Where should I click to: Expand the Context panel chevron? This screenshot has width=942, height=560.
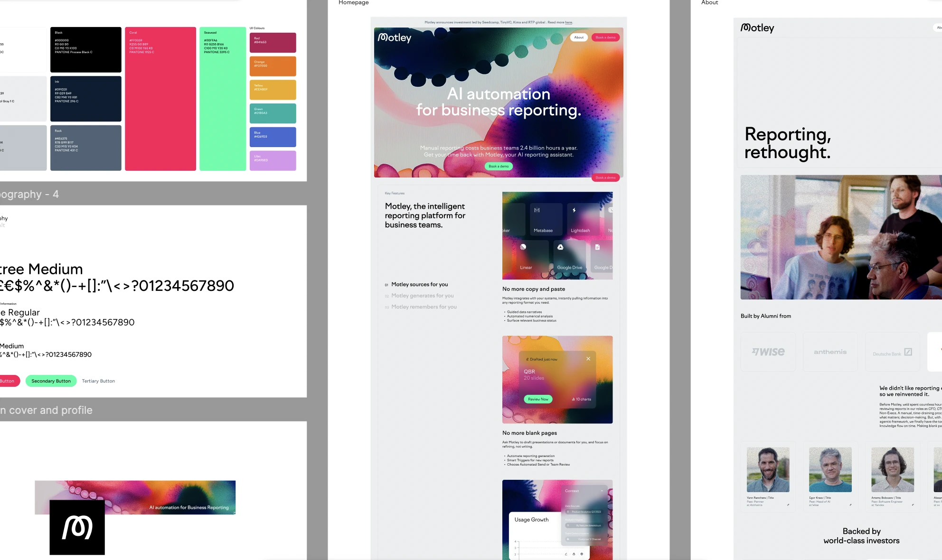click(x=602, y=491)
